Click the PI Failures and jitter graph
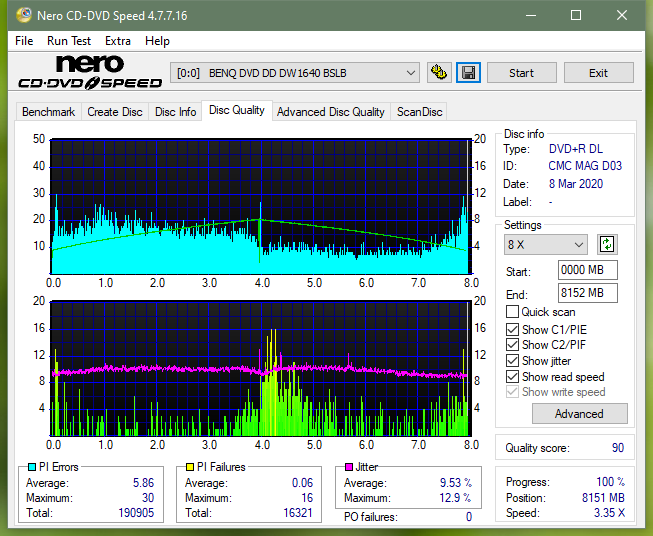 [261, 369]
